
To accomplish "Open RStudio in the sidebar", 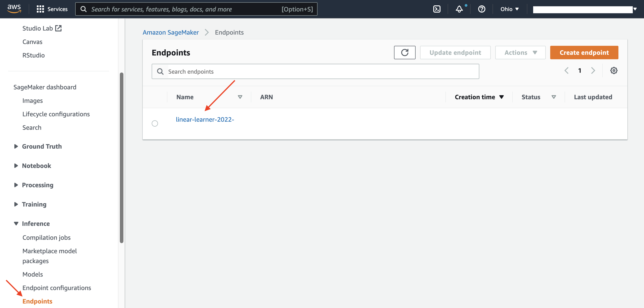I will [33, 55].
